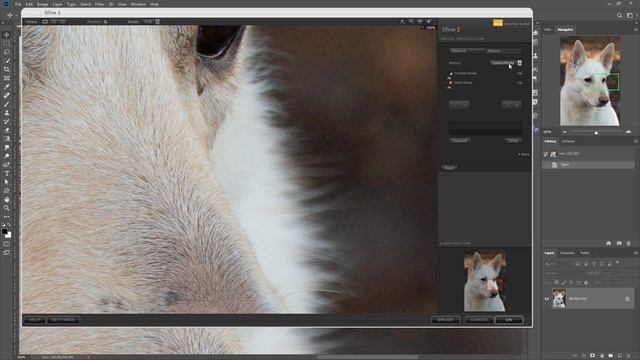Click the Dfine loupe preview thumbnail
640x360 pixels.
pyautogui.click(x=485, y=280)
